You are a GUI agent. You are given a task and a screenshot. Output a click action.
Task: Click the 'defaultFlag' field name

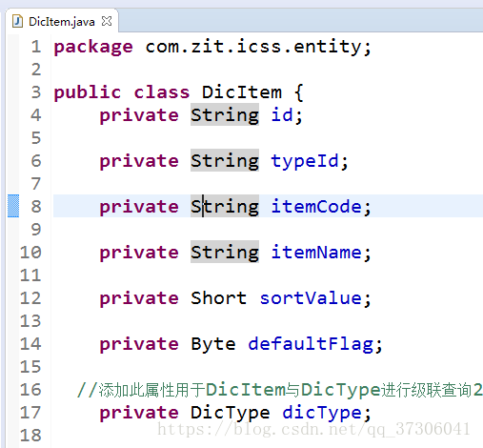311,344
